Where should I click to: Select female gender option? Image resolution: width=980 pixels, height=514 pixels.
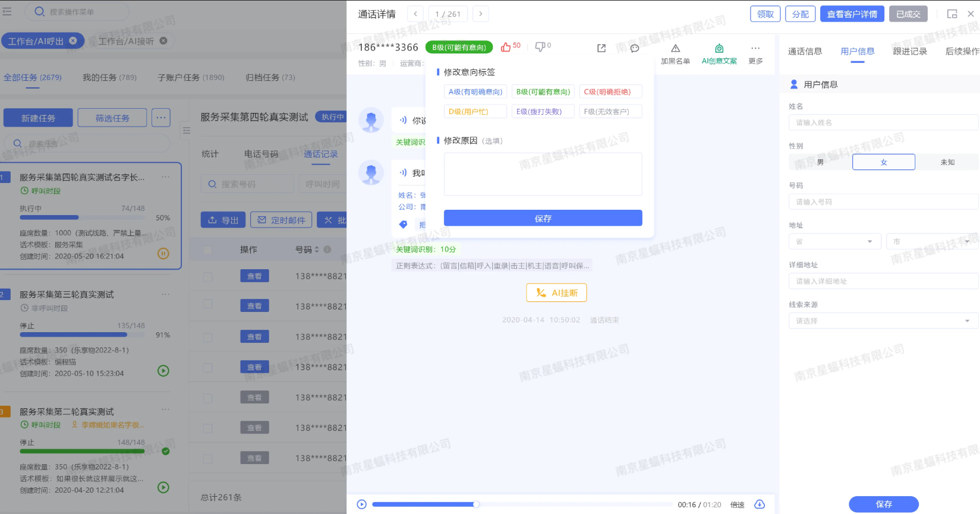pyautogui.click(x=883, y=162)
